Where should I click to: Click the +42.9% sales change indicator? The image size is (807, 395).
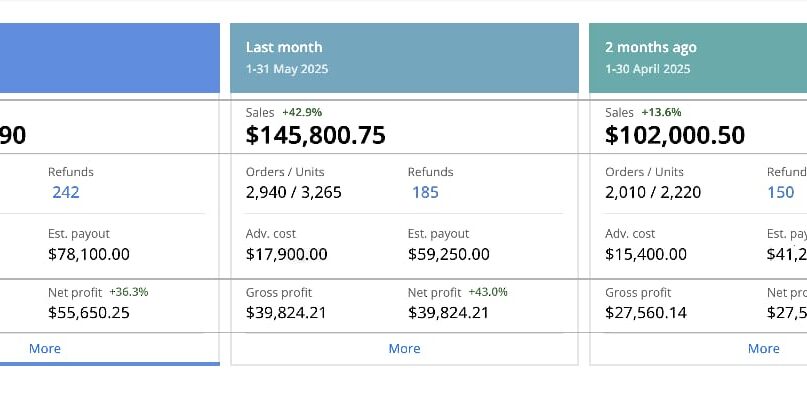pyautogui.click(x=302, y=112)
